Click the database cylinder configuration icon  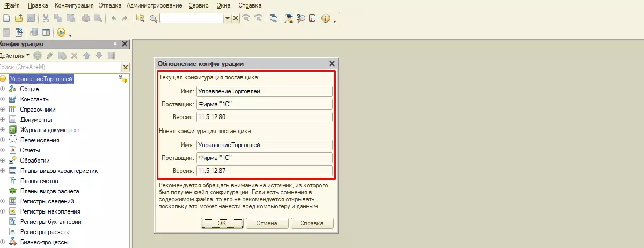coord(34,32)
